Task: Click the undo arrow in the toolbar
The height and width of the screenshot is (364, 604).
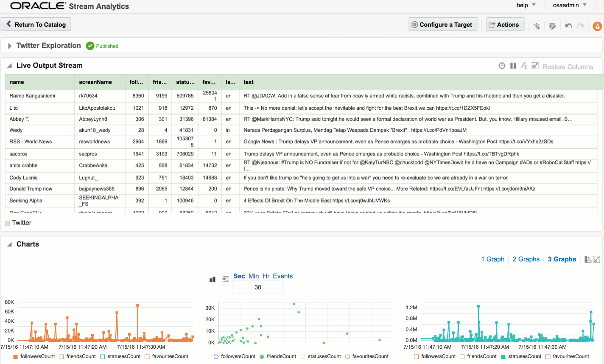Action: (568, 26)
